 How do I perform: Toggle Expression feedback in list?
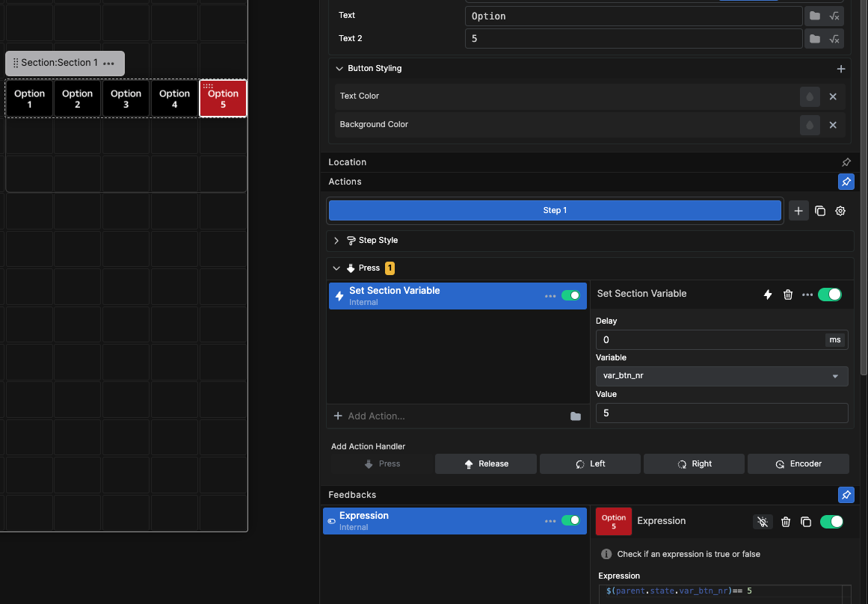coord(570,520)
